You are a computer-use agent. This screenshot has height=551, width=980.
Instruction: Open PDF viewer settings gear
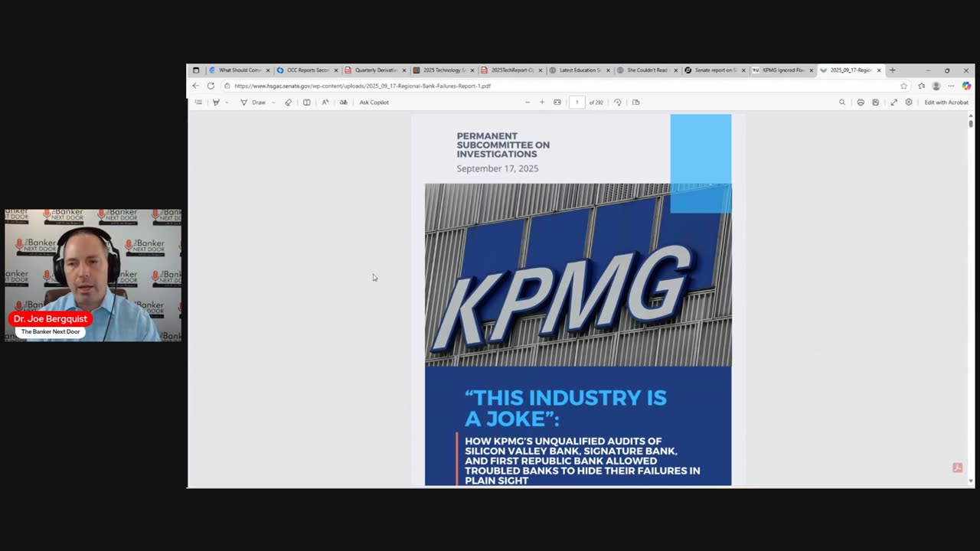[909, 102]
